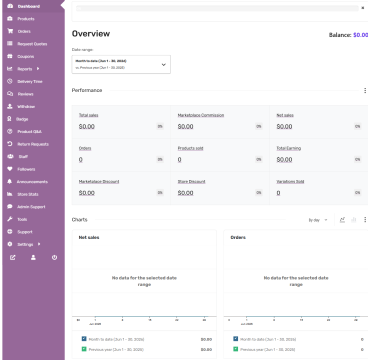Open the Charts section options menu
The image size is (368, 360).
(x=365, y=220)
